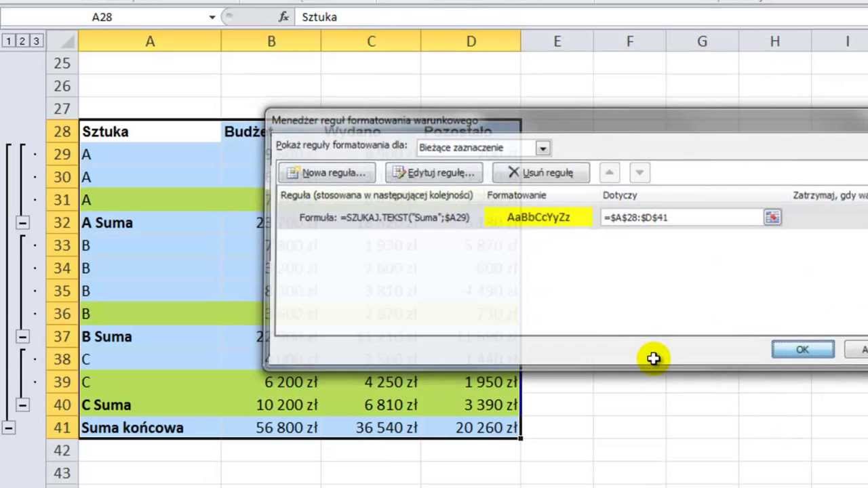Click the 36 540 zł cell
868x488 pixels.
[371, 428]
